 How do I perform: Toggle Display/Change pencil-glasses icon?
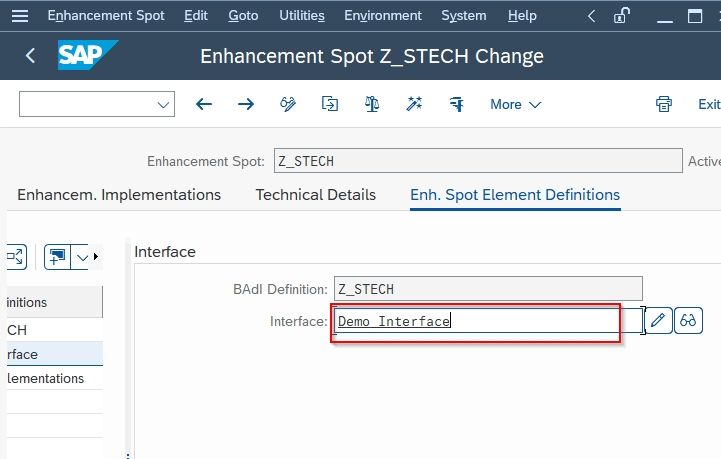pos(288,104)
